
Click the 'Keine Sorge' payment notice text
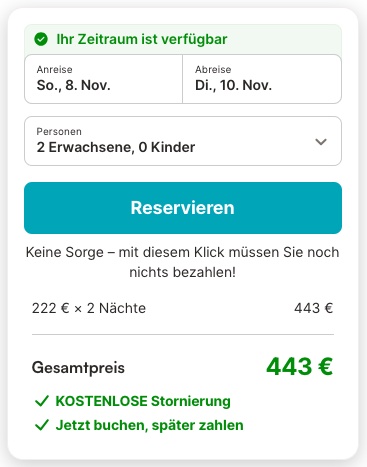(183, 262)
